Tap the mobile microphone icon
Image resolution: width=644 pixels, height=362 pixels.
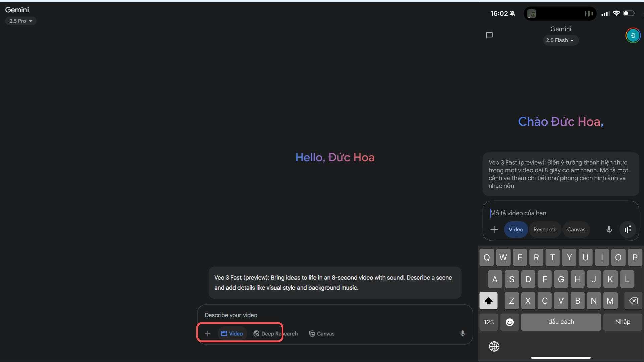click(609, 230)
